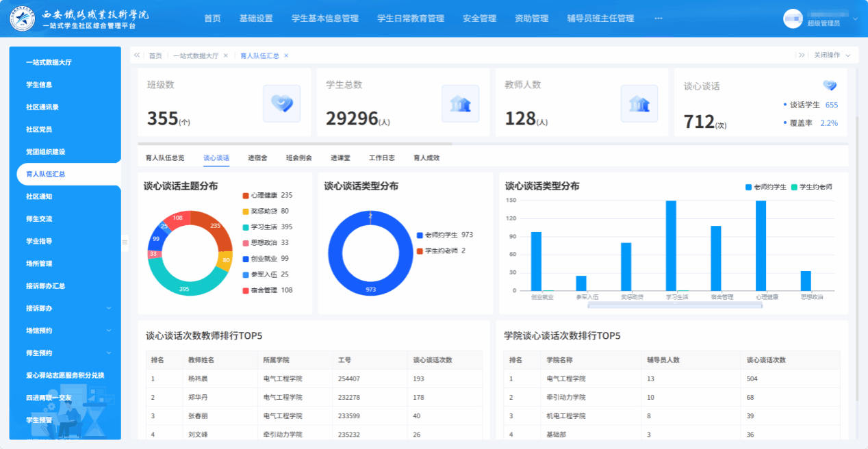Click the more menu ellipsis in navigation

coord(659,18)
